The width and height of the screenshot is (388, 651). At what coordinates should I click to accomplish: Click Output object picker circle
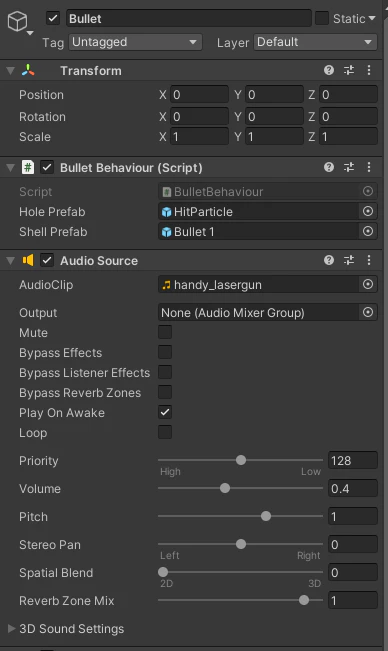368,312
